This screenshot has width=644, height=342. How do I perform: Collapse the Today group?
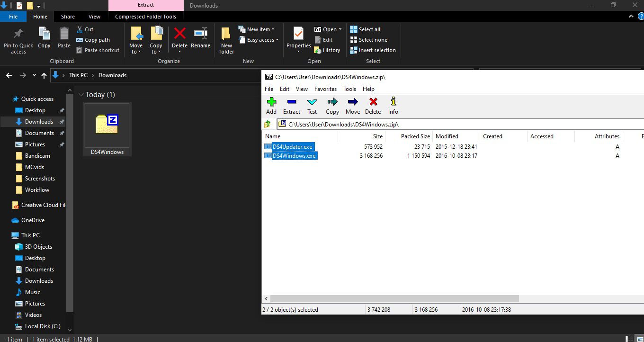[81, 95]
